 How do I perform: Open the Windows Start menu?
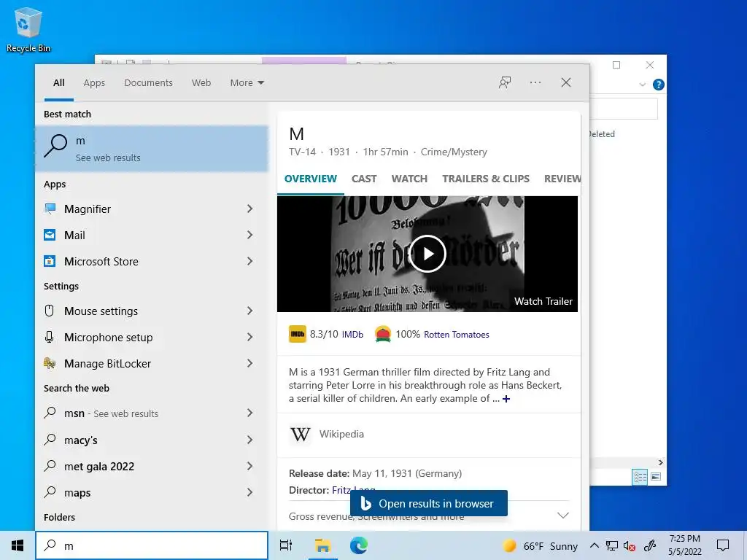pos(18,545)
